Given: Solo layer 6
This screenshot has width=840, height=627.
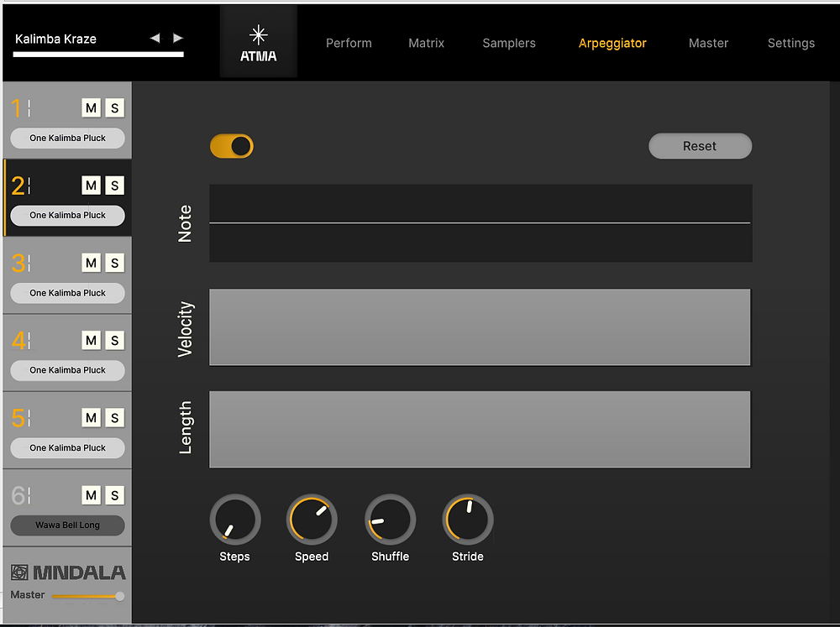Looking at the screenshot, I should (x=114, y=495).
